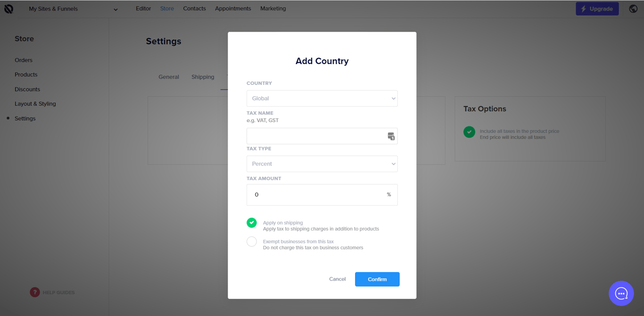Cancel the Add Country dialog
This screenshot has width=644, height=316.
point(337,279)
